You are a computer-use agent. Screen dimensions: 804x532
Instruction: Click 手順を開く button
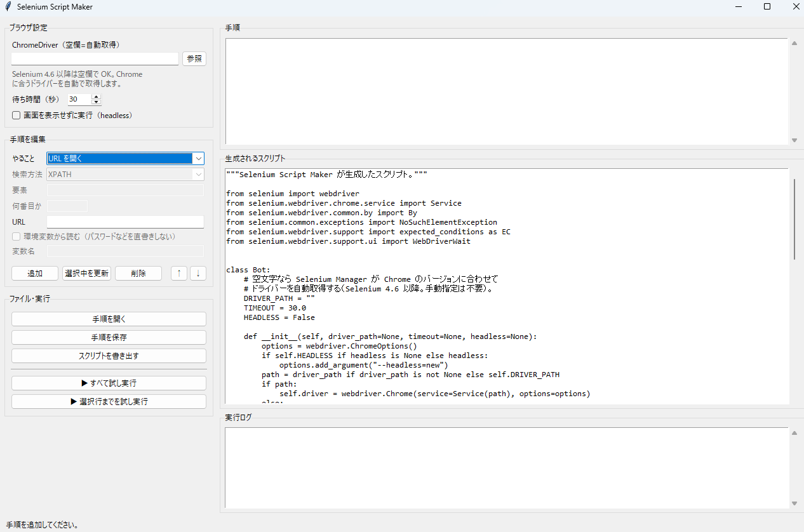109,319
